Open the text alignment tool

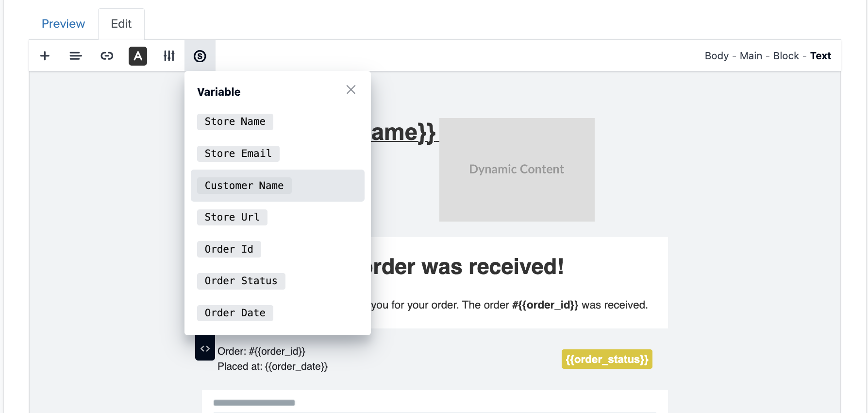[x=76, y=56]
